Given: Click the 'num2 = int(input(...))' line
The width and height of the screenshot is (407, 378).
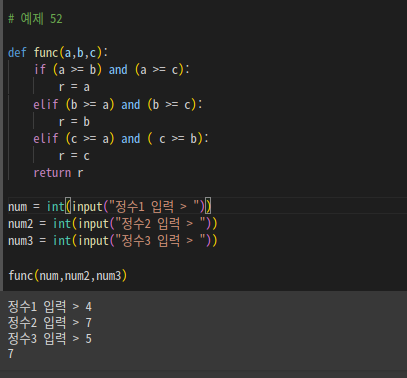Looking at the screenshot, I should (113, 224).
